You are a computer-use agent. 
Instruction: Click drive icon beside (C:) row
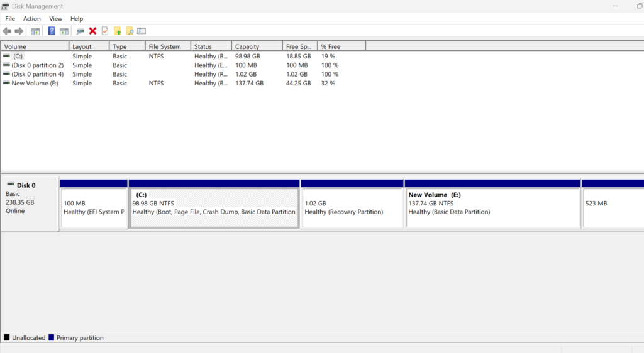(x=6, y=56)
